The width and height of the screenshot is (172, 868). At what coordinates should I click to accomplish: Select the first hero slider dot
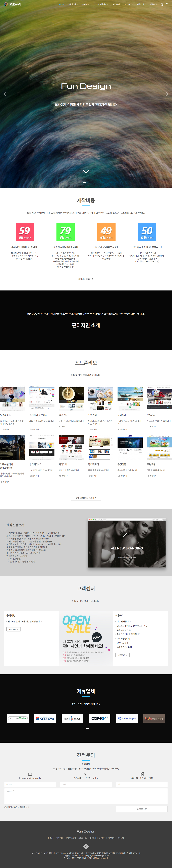[85, 182]
